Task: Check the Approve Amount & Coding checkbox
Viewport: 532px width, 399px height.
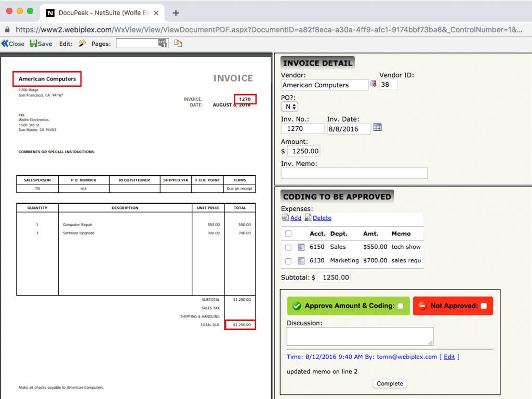Action: point(401,306)
